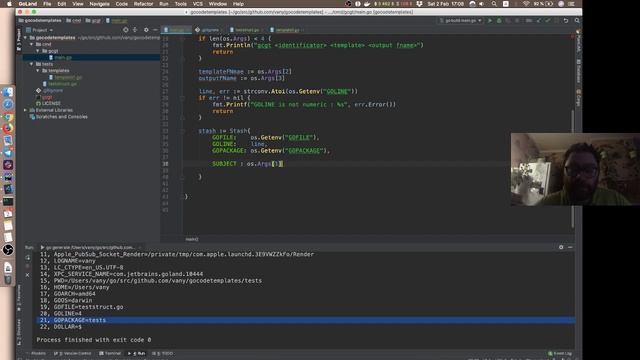Open the File menu
The image size is (640, 360).
47,4
